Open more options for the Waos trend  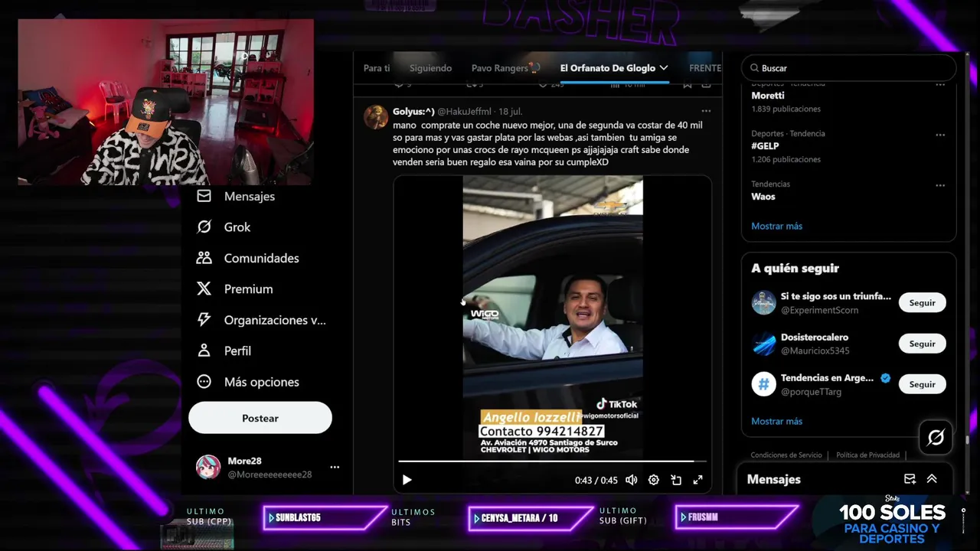pyautogui.click(x=940, y=185)
